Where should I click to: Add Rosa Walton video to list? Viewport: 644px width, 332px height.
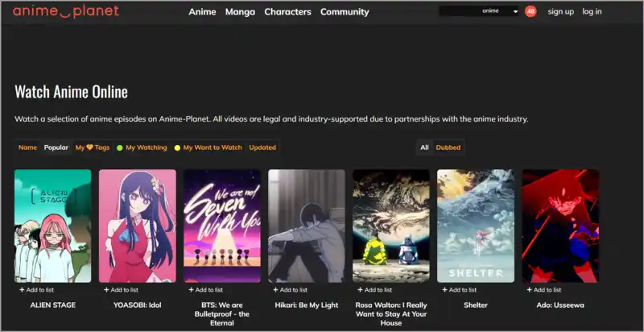[375, 289]
